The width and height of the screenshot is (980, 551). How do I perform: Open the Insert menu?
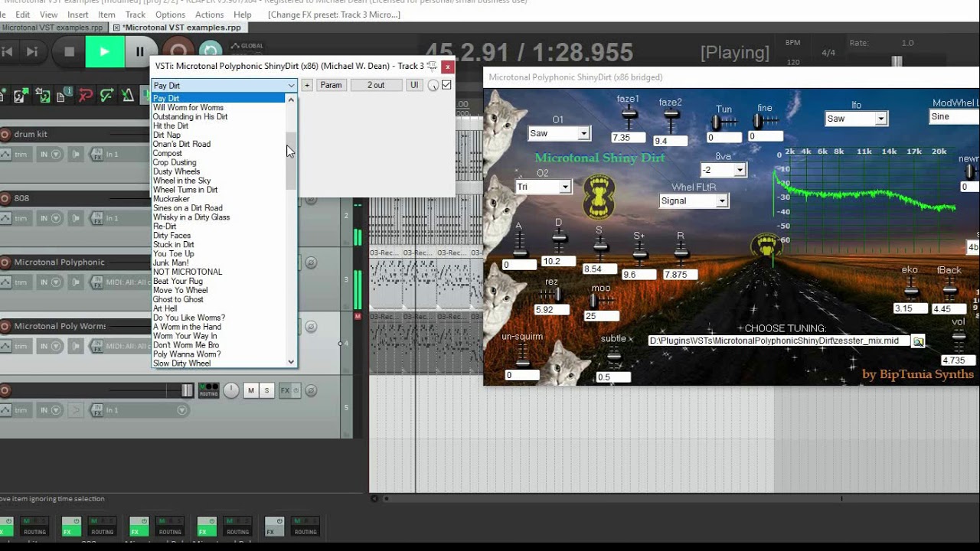point(77,15)
